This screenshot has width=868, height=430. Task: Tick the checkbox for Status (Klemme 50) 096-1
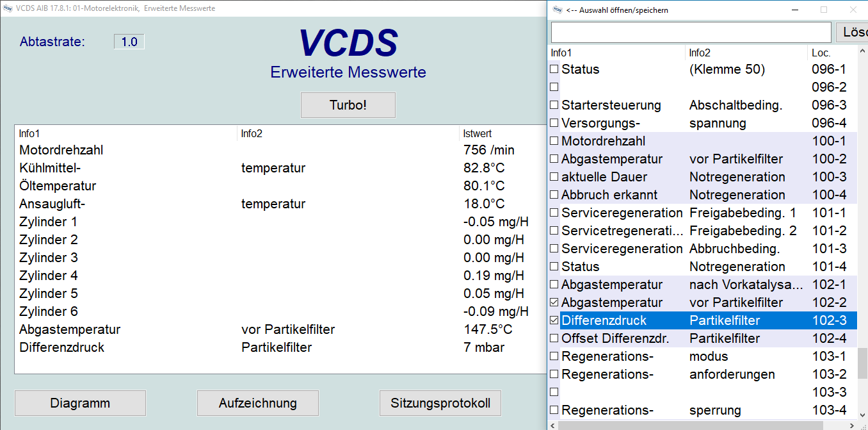coord(554,69)
